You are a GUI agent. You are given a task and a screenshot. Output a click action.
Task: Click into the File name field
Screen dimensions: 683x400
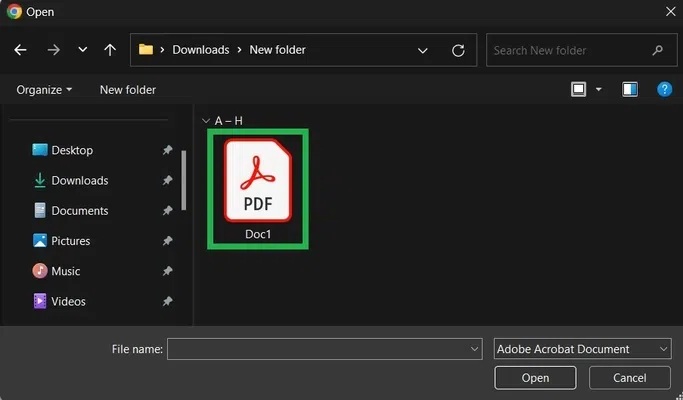(x=325, y=349)
